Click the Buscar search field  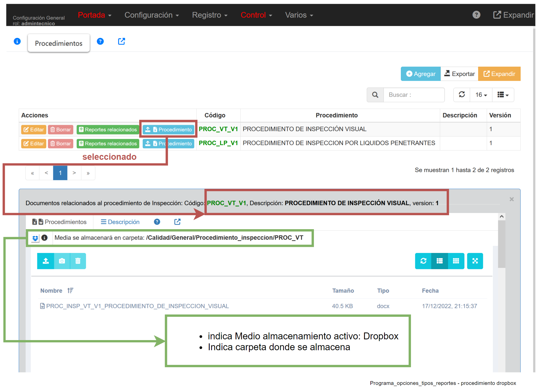point(414,95)
